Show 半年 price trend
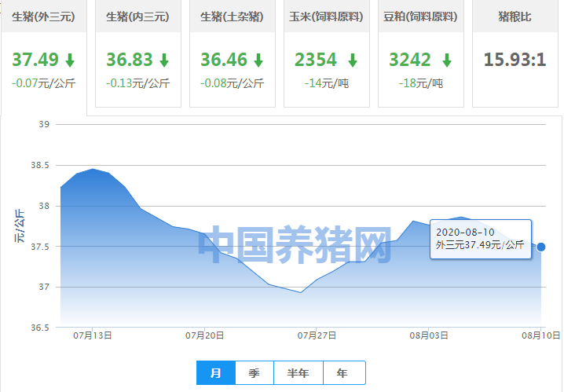Image resolution: width=564 pixels, height=392 pixels. [298, 373]
